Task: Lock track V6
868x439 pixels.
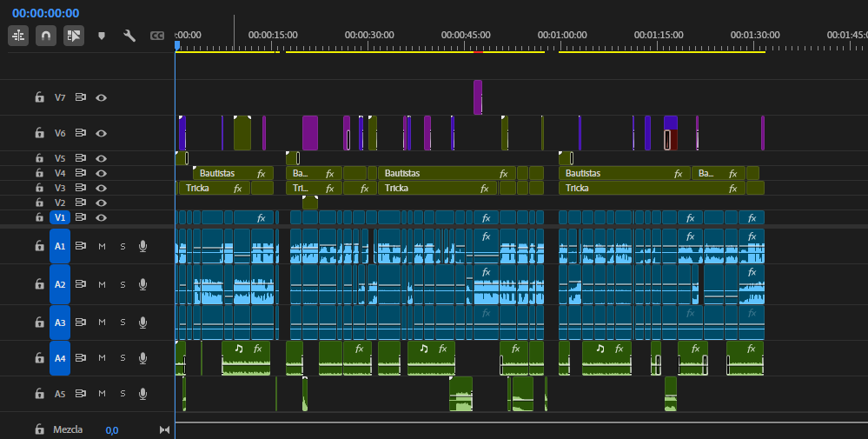Action: [39, 133]
